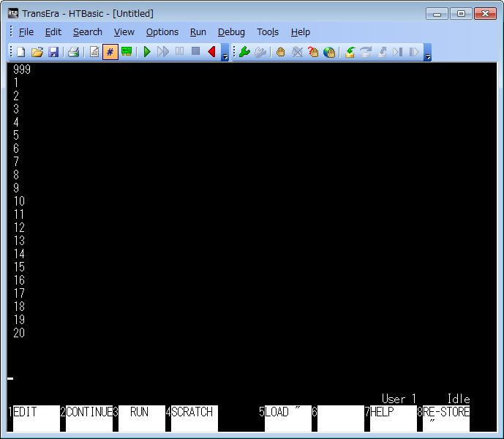Toggle a breakpoint with the hand icon
Image resolution: width=504 pixels, height=439 pixels.
click(x=281, y=52)
